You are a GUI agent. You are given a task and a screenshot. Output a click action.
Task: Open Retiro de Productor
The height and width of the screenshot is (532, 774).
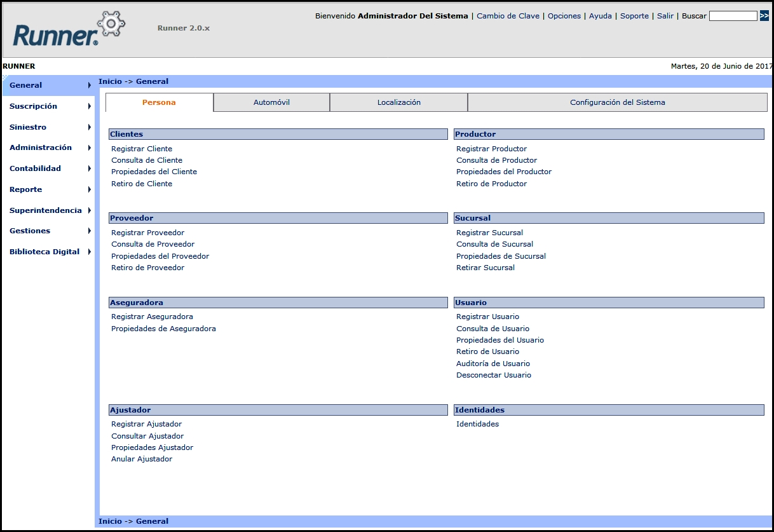(491, 184)
